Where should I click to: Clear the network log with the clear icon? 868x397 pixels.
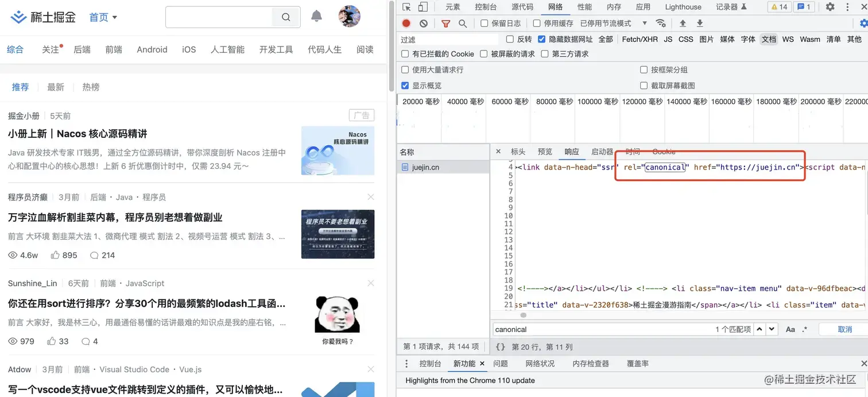[x=423, y=23]
